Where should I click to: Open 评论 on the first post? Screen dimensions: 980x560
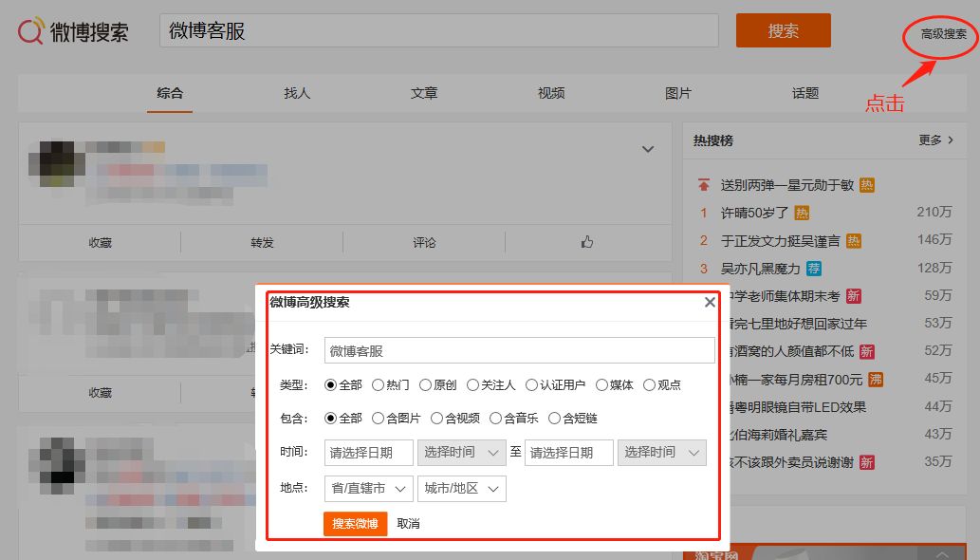[424, 242]
